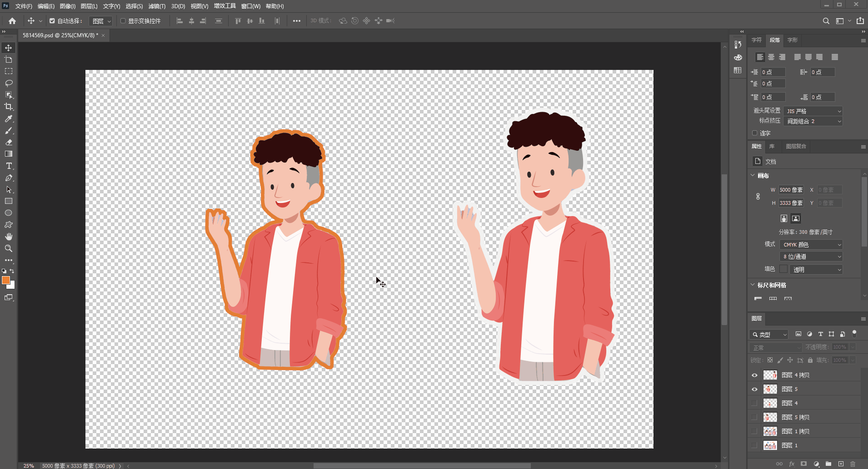Hide layer 图层 4 拷贝
This screenshot has height=469, width=868.
point(755,375)
